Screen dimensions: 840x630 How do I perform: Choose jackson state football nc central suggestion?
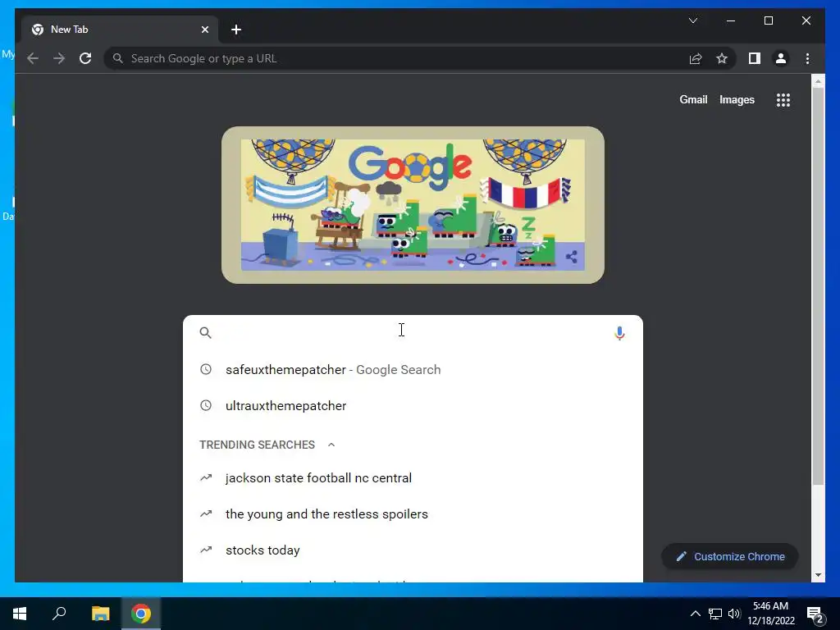coord(413,478)
